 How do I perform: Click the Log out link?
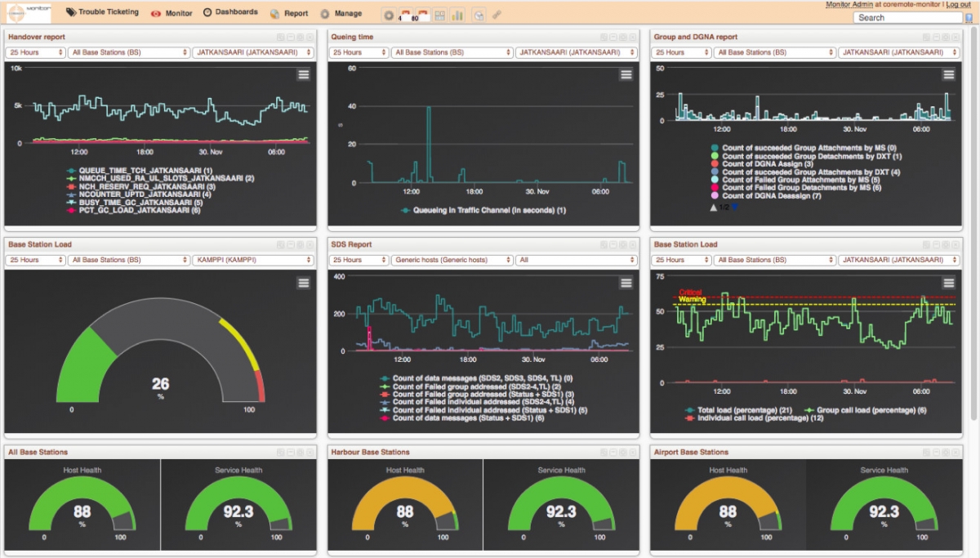click(x=959, y=5)
